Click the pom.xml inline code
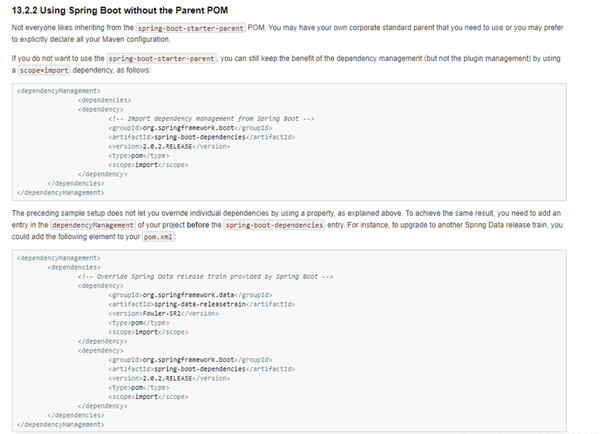 pyautogui.click(x=158, y=237)
